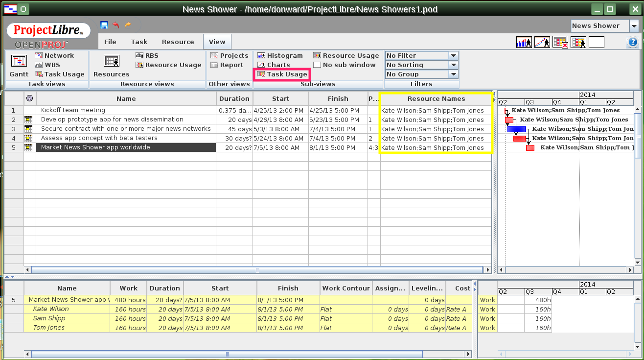Screen dimensions: 644x360
Task: Show the Charts sub-view from the ribbon
Action: pyautogui.click(x=274, y=65)
